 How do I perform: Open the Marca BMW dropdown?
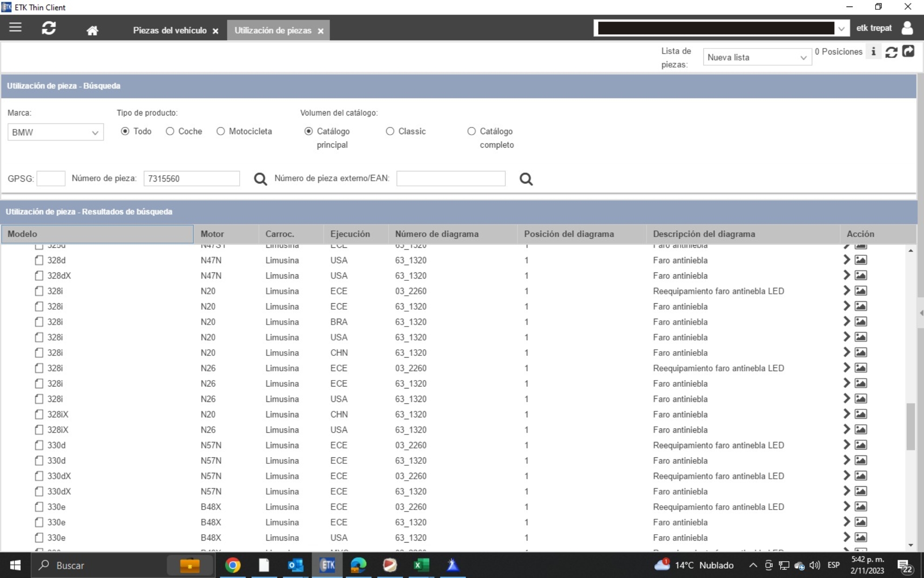[55, 132]
